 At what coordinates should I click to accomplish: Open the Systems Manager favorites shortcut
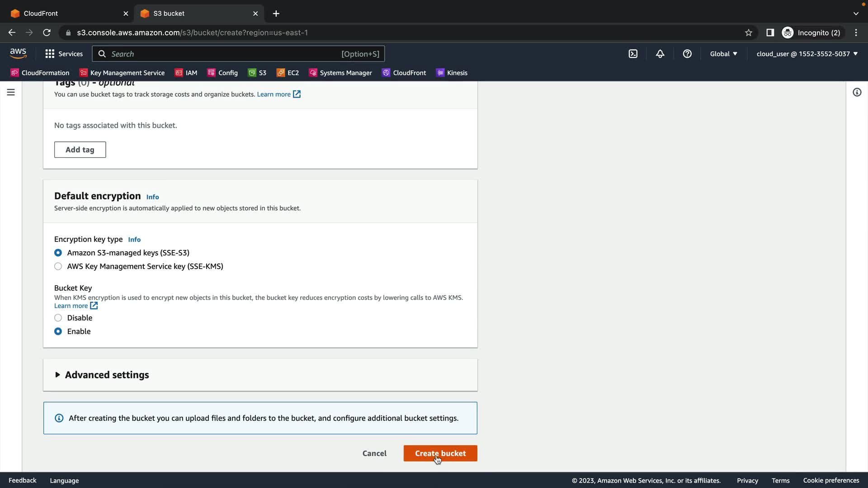[x=340, y=73]
